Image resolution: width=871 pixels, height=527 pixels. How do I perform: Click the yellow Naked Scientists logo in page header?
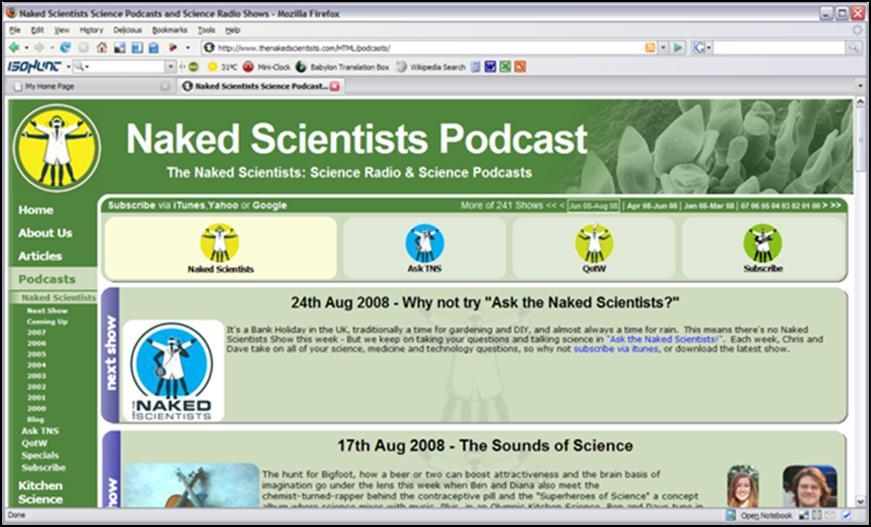[56, 149]
